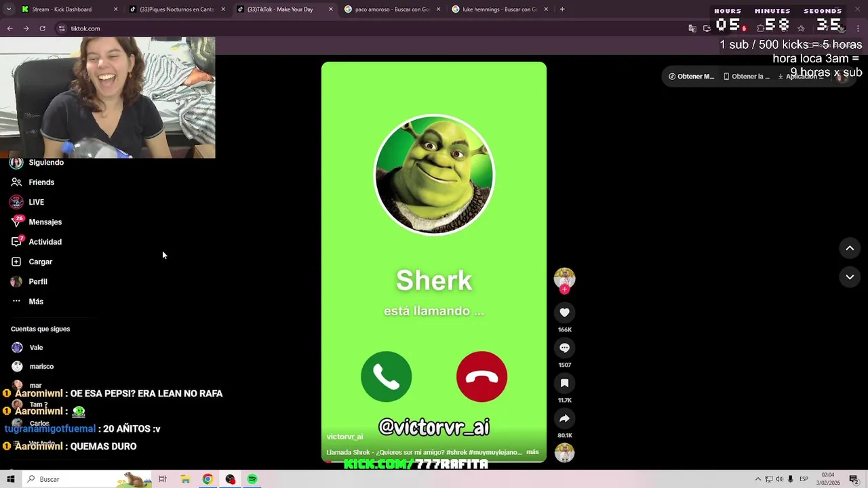Screen dimensions: 868x488
Task: Open followed account Vale
Action: pyautogui.click(x=27, y=348)
